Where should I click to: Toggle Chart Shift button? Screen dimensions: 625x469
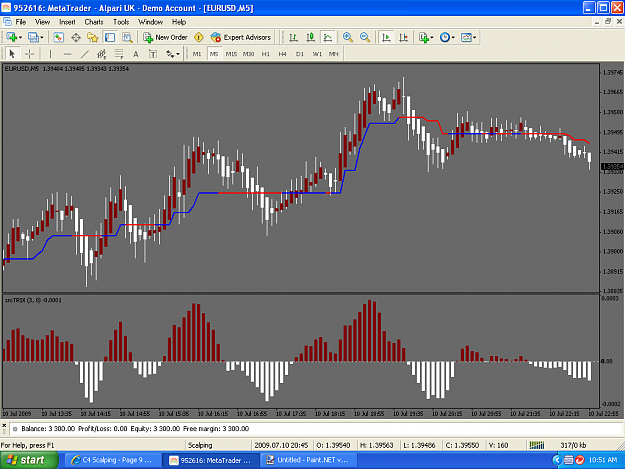pyautogui.click(x=403, y=37)
